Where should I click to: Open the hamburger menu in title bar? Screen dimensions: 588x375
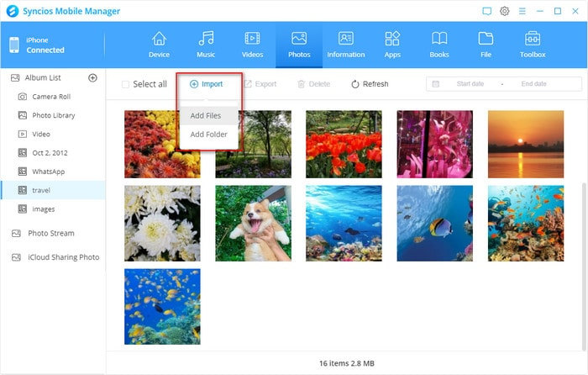point(522,11)
